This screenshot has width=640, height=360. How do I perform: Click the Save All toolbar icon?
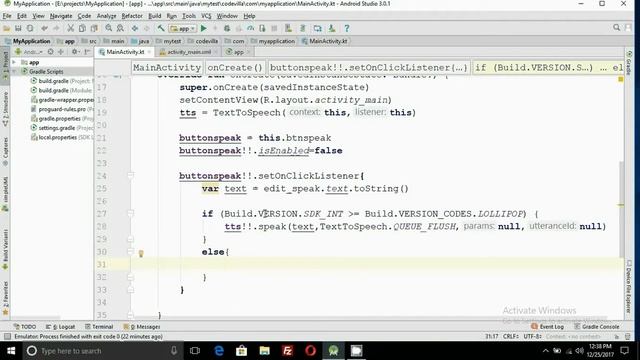18,29
